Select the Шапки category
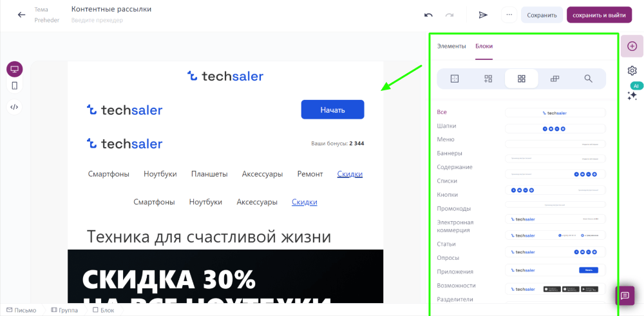The width and height of the screenshot is (644, 316). pos(447,126)
